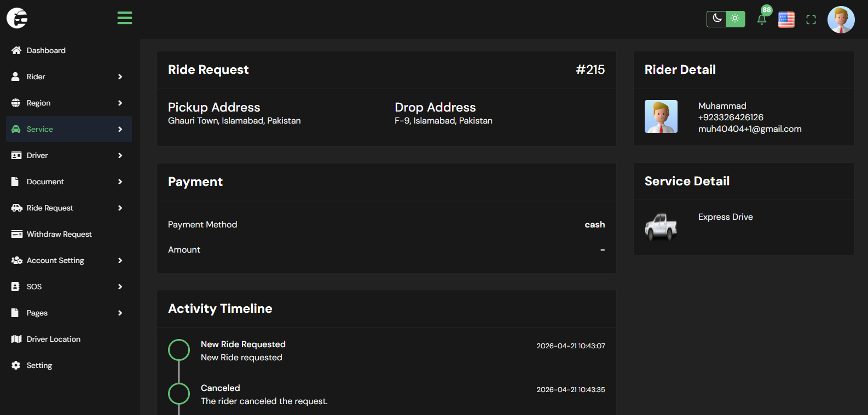Click the Region globe icon in sidebar

16,103
